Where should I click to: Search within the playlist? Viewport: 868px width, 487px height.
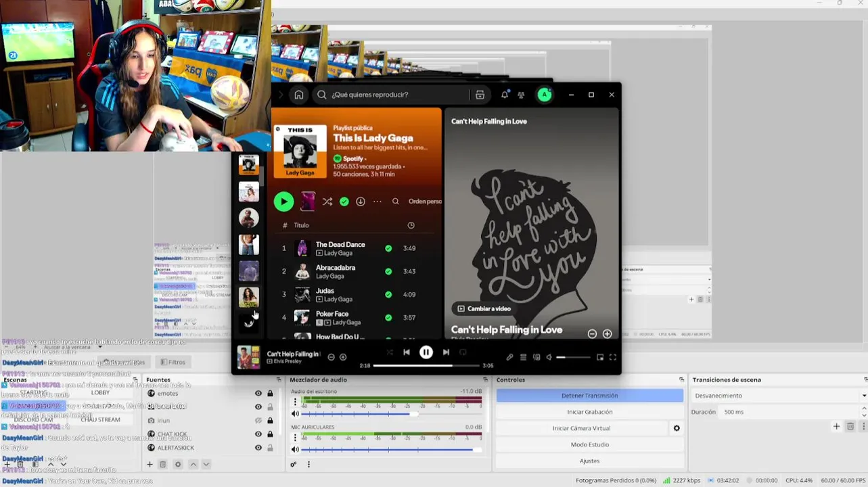pos(396,202)
